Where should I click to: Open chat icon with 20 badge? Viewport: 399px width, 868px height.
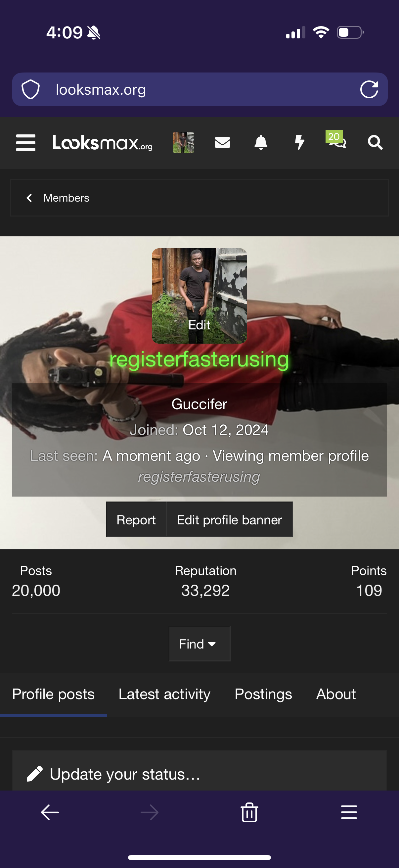tap(336, 140)
